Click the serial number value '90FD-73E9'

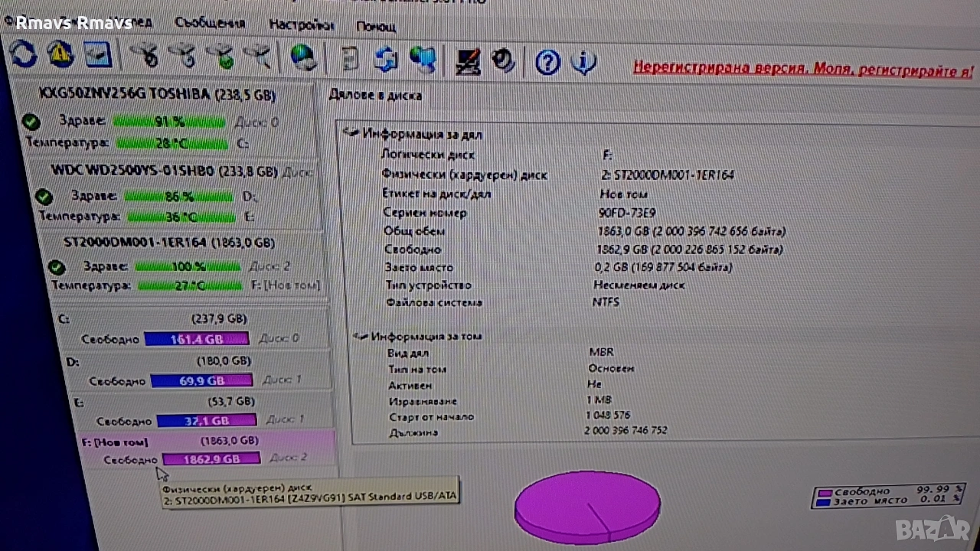coord(627,213)
